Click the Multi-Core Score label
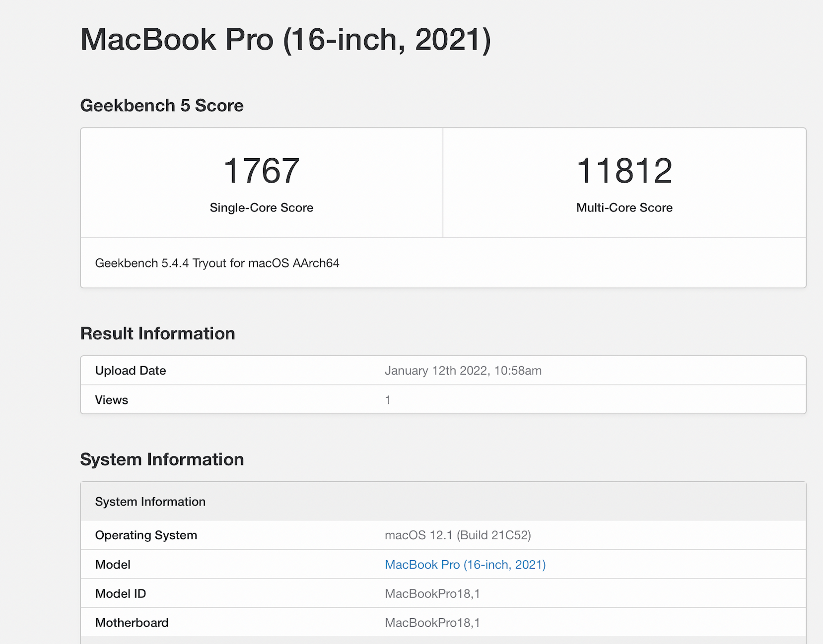 click(x=624, y=207)
